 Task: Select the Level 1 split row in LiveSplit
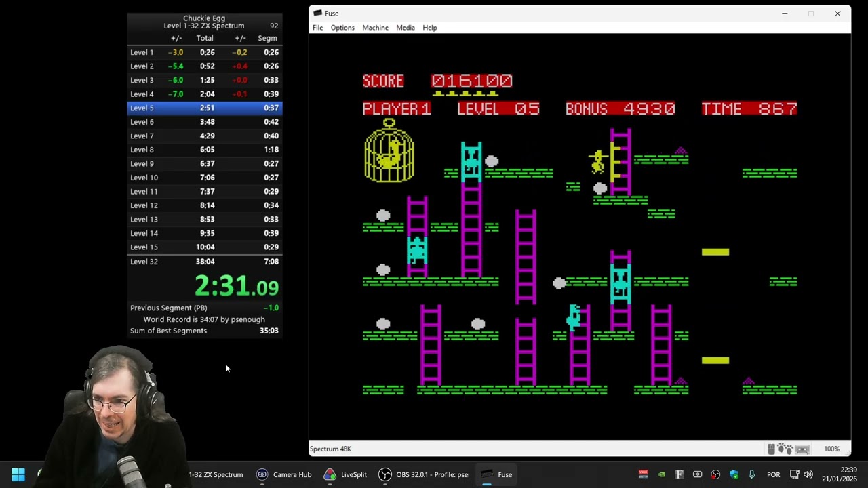(x=204, y=52)
